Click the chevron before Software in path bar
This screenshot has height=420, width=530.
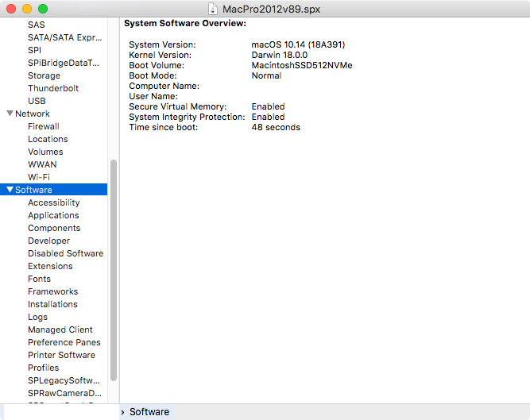coord(122,412)
